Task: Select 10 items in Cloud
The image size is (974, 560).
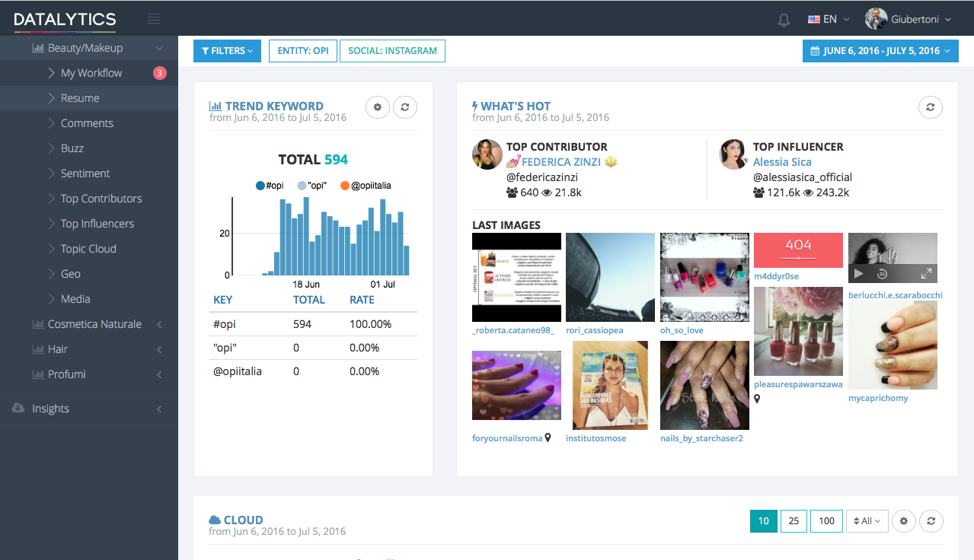Action: click(763, 521)
